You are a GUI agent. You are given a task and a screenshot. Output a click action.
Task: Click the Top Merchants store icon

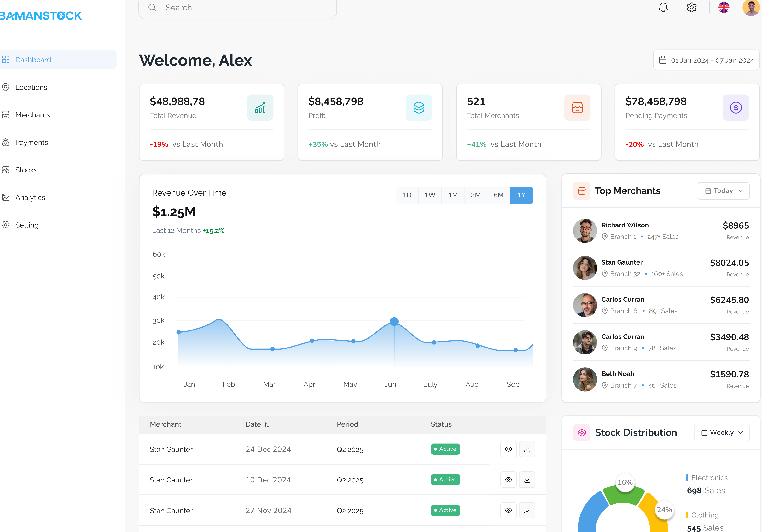click(x=582, y=191)
